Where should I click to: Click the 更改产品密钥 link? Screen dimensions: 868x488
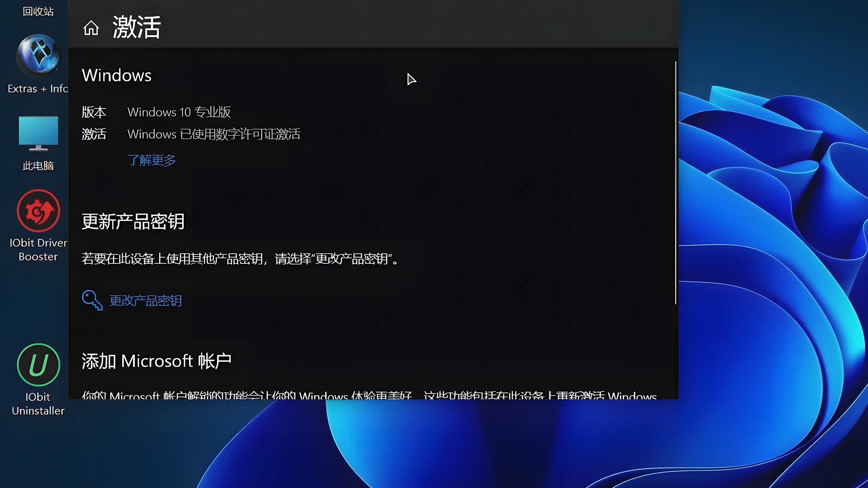(x=146, y=301)
